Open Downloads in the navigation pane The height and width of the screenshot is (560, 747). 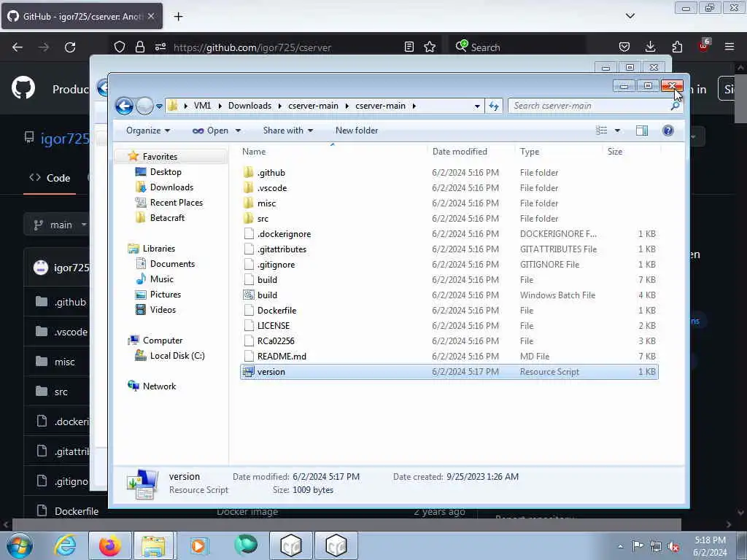click(x=171, y=187)
